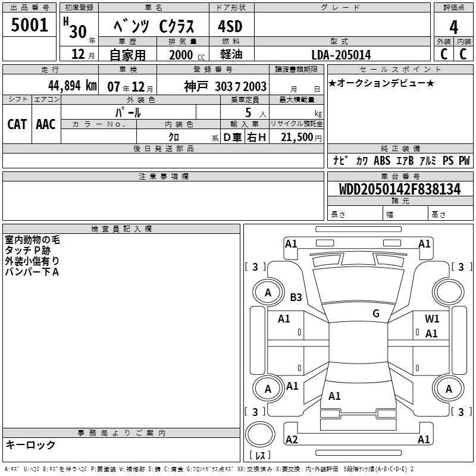
Task: Click registration number 神戸 303 フ 2003
Action: click(225, 86)
